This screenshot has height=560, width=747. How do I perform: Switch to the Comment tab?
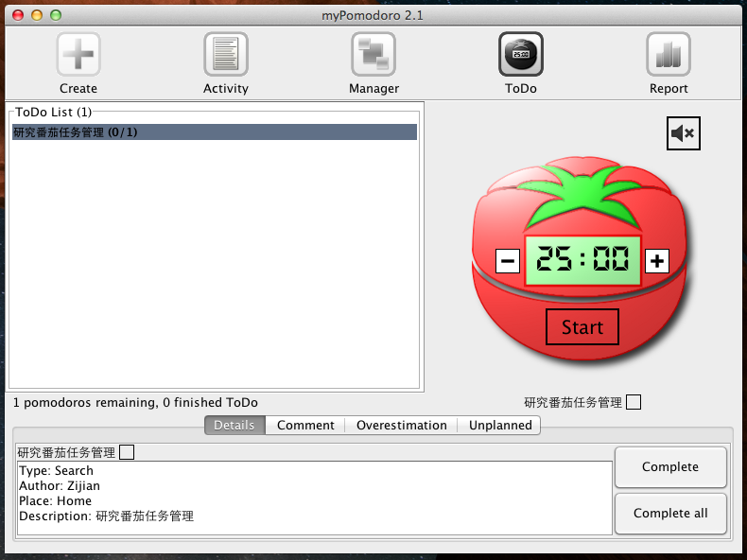[305, 426]
